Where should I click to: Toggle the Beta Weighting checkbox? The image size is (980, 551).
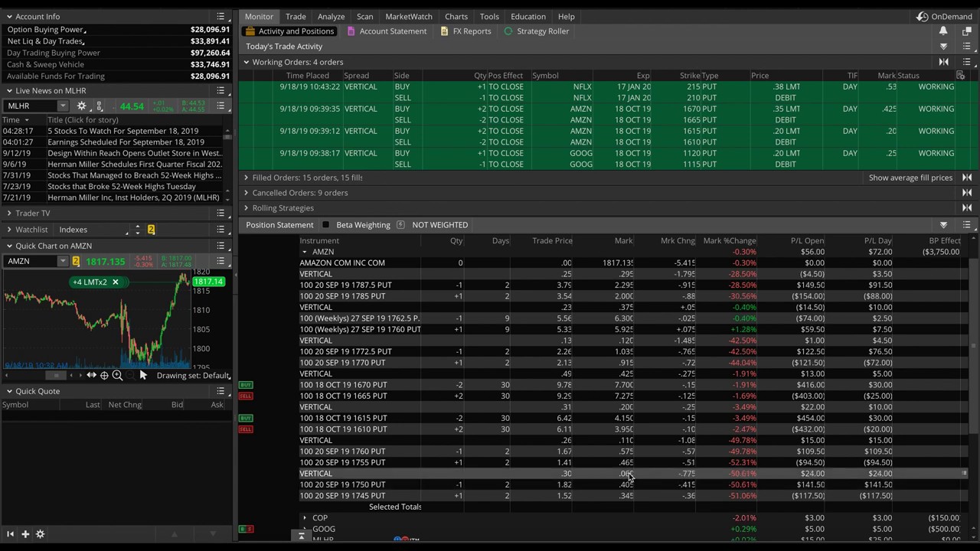click(325, 225)
